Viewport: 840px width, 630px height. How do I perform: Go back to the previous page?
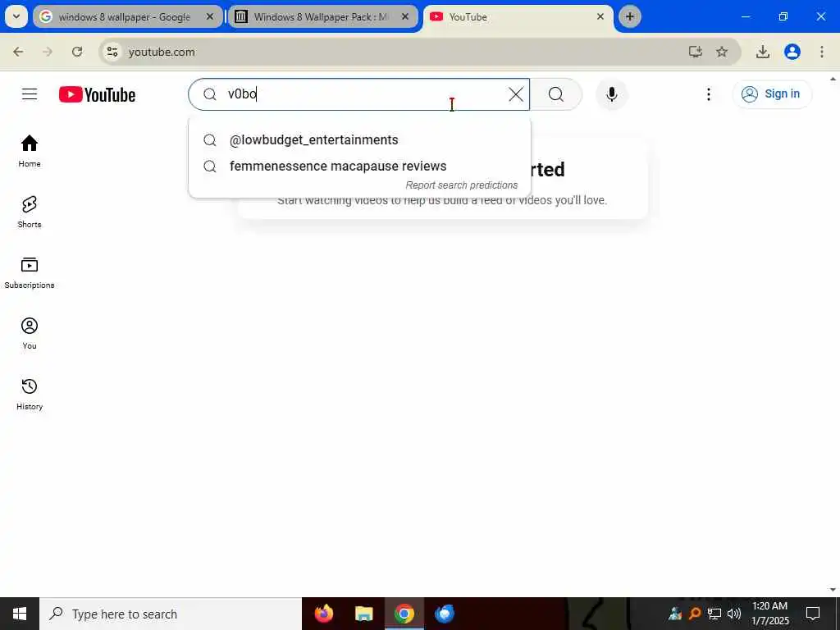(18, 52)
